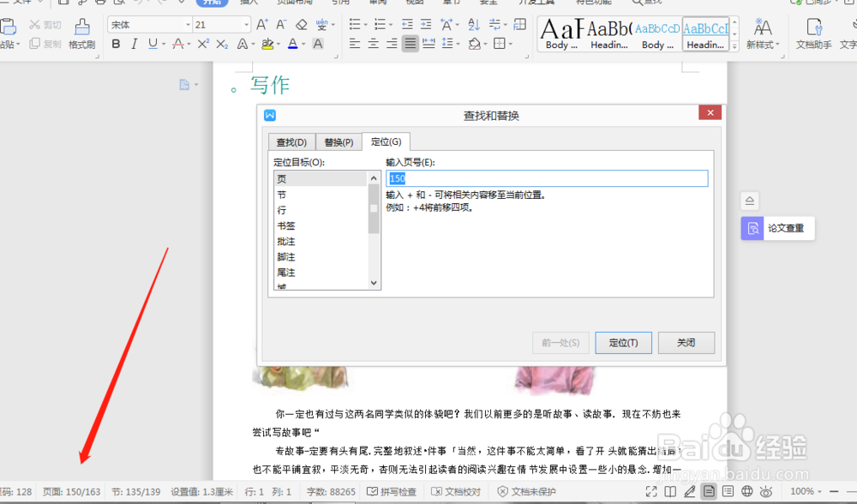Click document proofreading (文档校对) in status bar
857x504 pixels.
pyautogui.click(x=456, y=491)
